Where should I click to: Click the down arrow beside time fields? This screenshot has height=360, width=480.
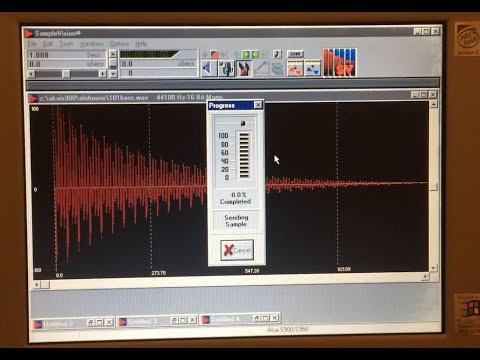[113, 74]
